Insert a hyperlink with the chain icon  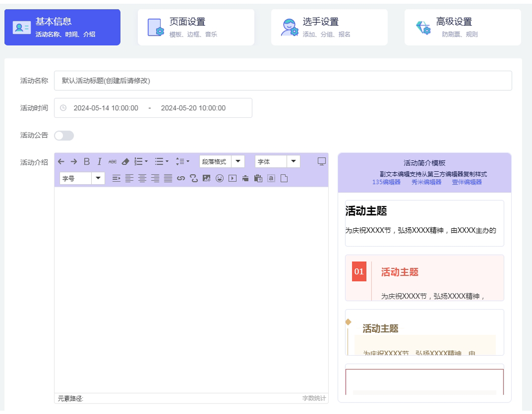click(x=181, y=179)
